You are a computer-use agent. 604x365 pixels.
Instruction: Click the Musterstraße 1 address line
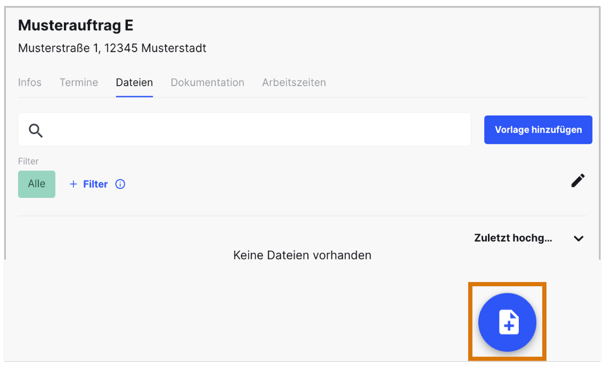112,48
